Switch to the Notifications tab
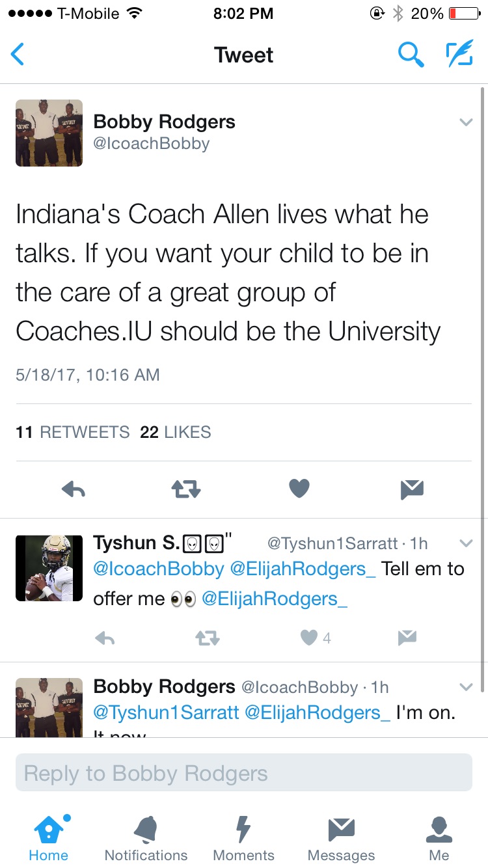Image resolution: width=488 pixels, height=868 pixels. [146, 838]
